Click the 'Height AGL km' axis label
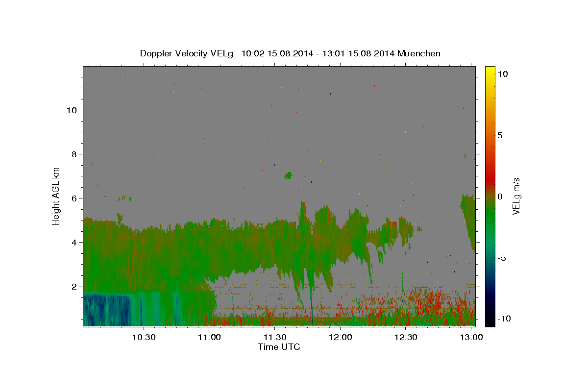This screenshot has width=588, height=392. point(56,196)
